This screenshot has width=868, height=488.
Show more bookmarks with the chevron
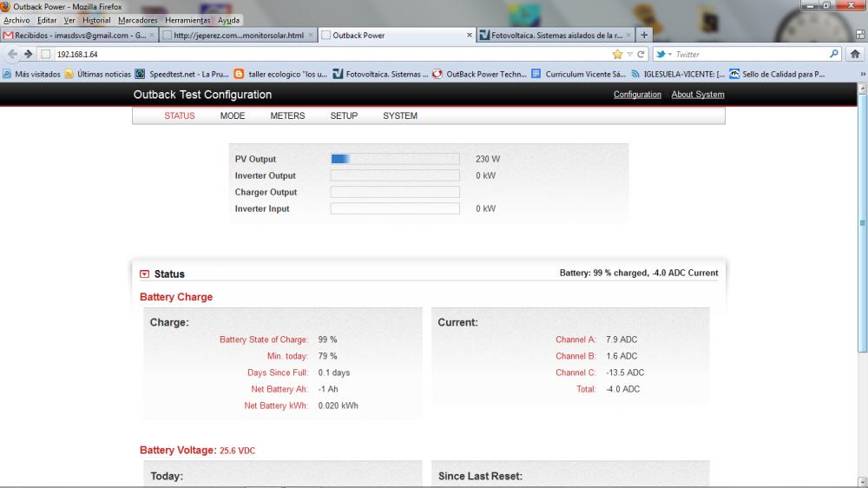click(863, 74)
